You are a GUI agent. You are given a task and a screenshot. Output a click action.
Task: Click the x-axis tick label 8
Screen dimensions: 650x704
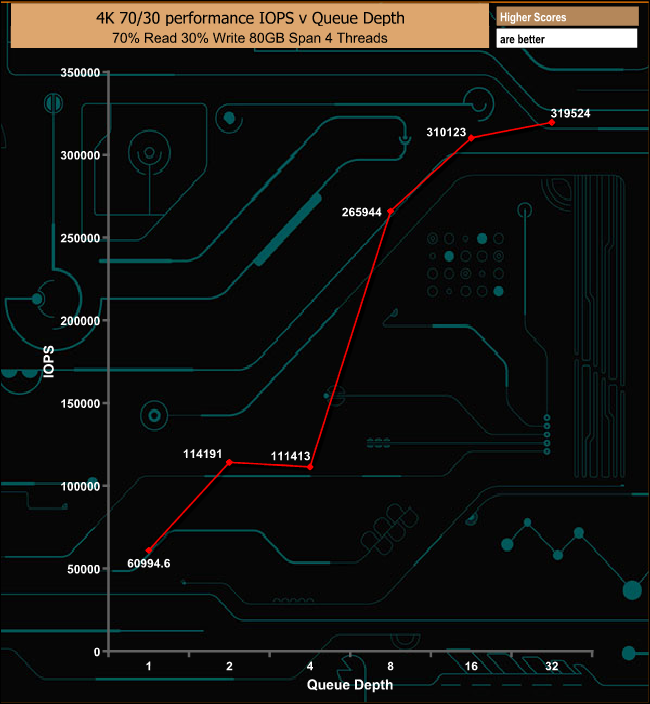coord(391,666)
